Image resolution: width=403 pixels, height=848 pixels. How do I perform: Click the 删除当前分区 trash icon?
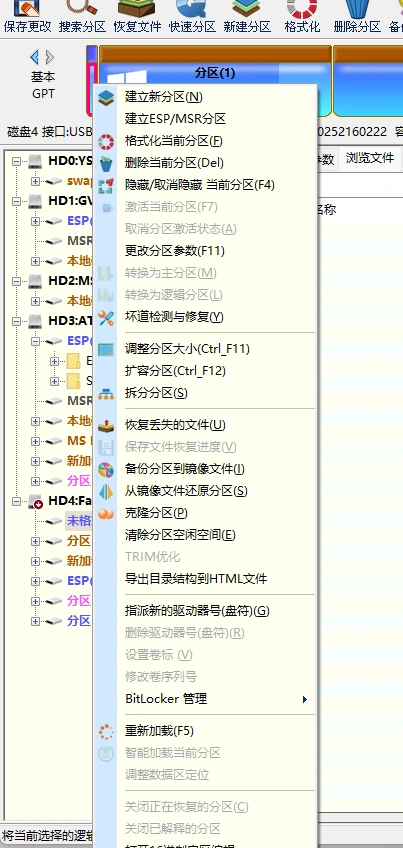tap(106, 163)
